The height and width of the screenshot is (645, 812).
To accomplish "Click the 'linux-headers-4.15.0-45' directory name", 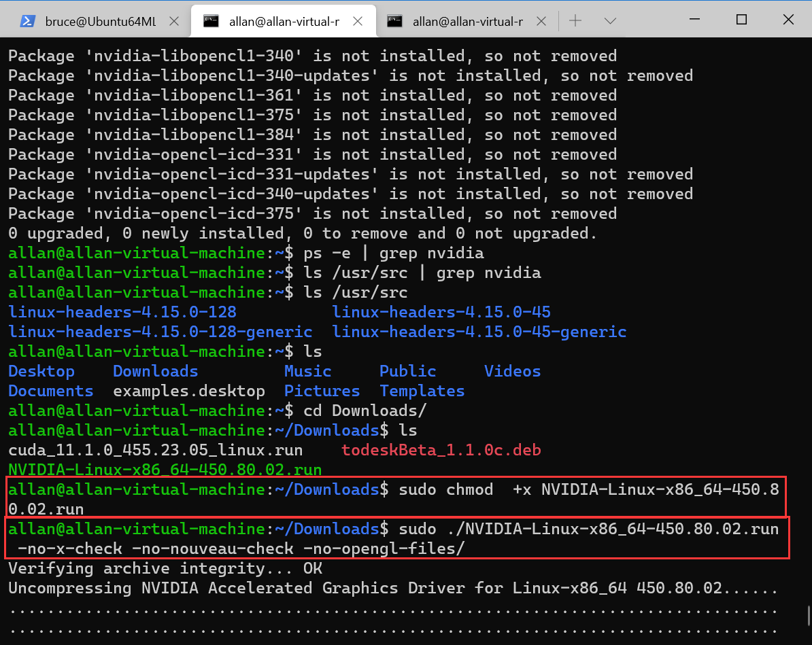I will 441,312.
